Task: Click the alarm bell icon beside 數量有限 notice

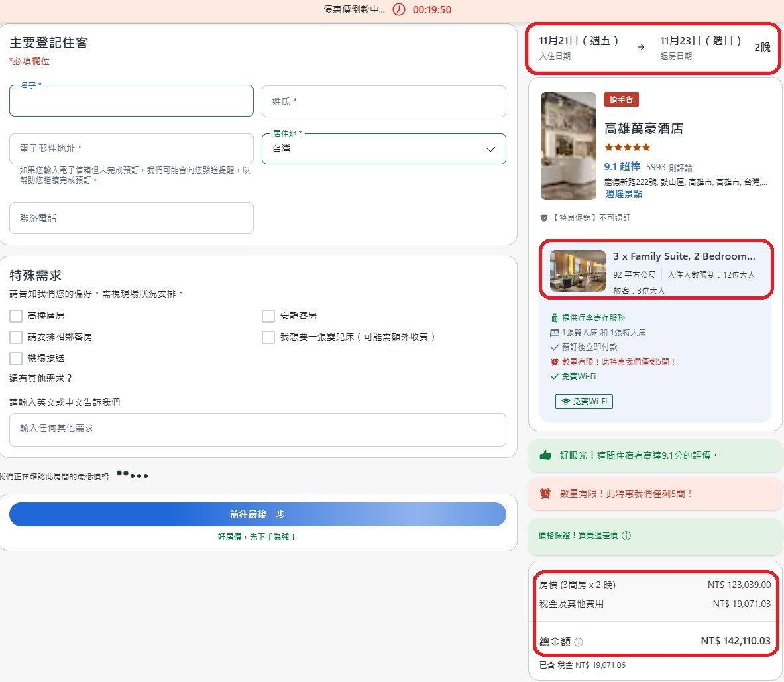Action: (545, 494)
